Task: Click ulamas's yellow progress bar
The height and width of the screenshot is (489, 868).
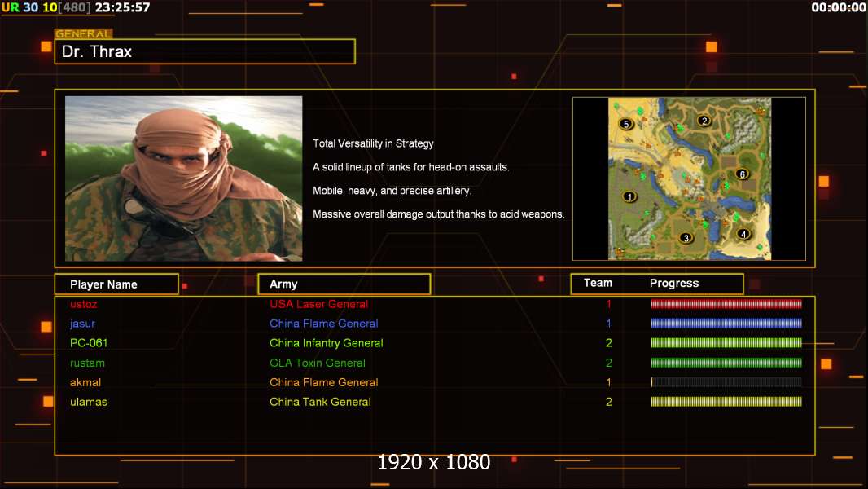Action: point(726,402)
